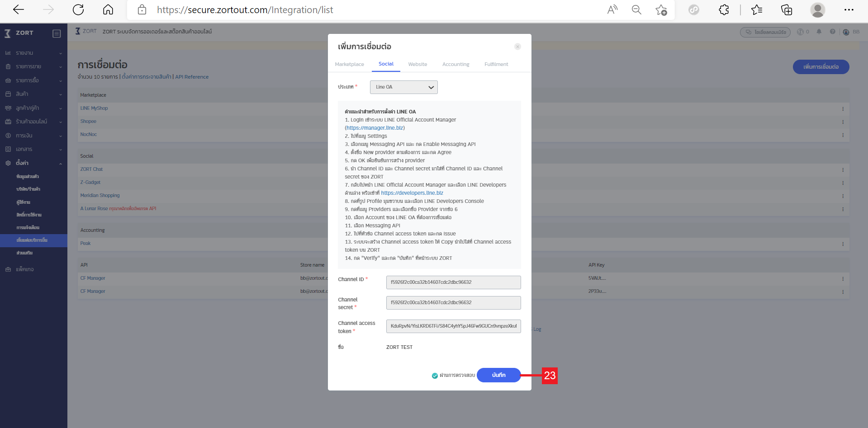
Task: Open the ประเภท Line OA dropdown
Action: click(x=403, y=87)
